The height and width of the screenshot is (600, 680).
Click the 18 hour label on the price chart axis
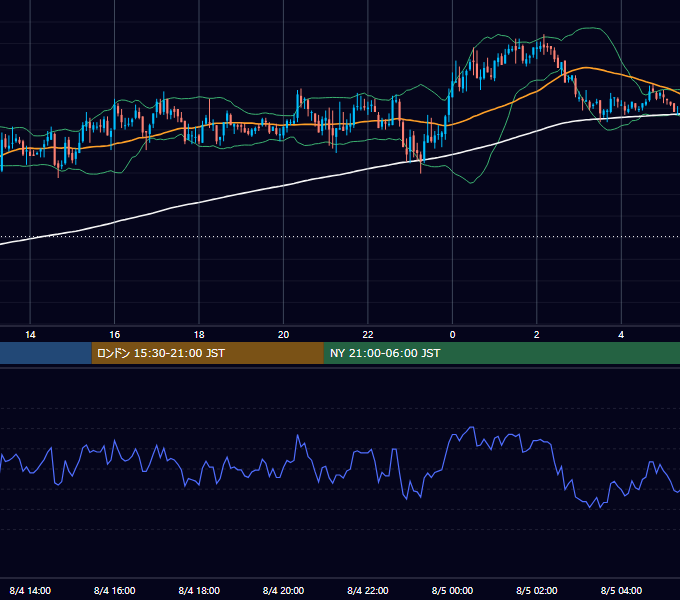tap(199, 335)
